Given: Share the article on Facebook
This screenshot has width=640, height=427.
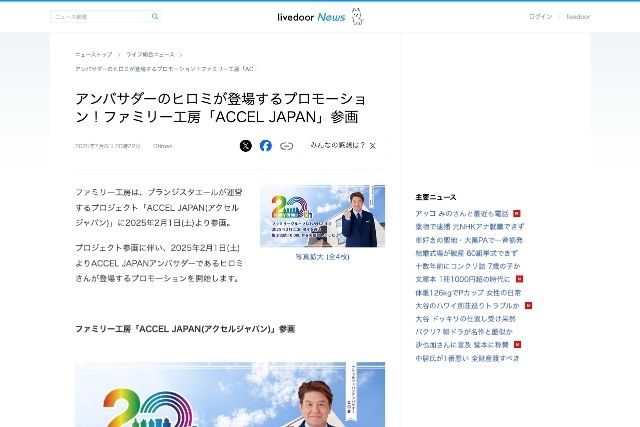Looking at the screenshot, I should 266,146.
